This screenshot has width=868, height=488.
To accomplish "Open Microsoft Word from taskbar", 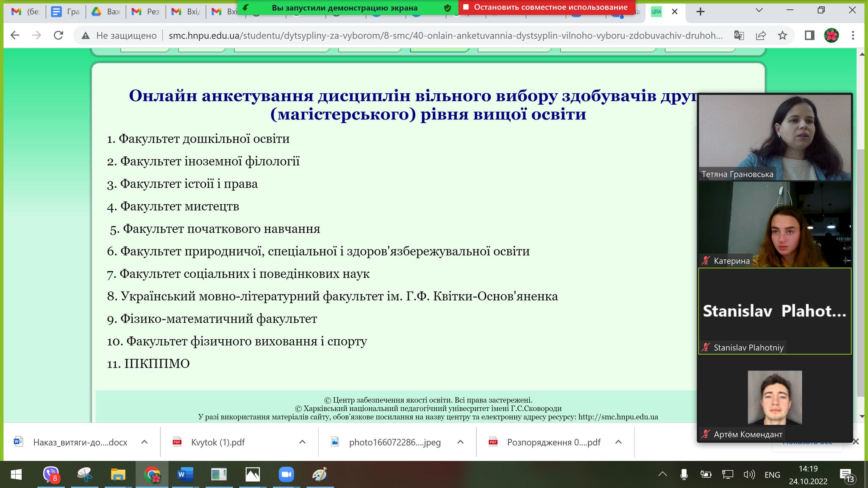I will pos(185,474).
